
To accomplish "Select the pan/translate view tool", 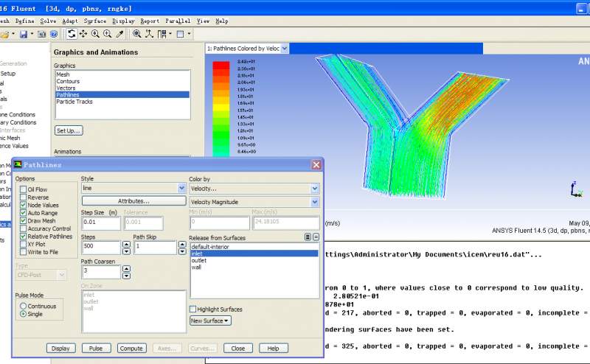I will [83, 34].
